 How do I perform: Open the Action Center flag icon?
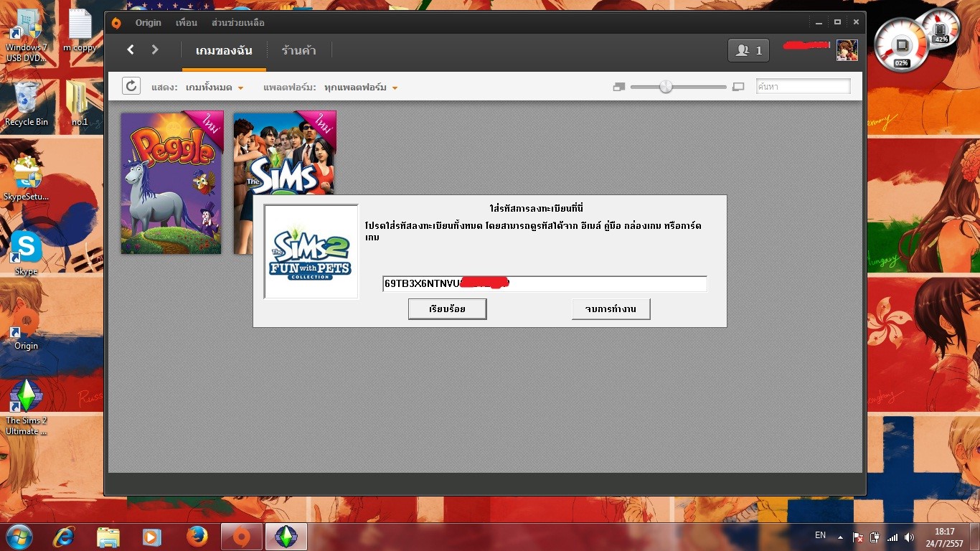click(858, 537)
